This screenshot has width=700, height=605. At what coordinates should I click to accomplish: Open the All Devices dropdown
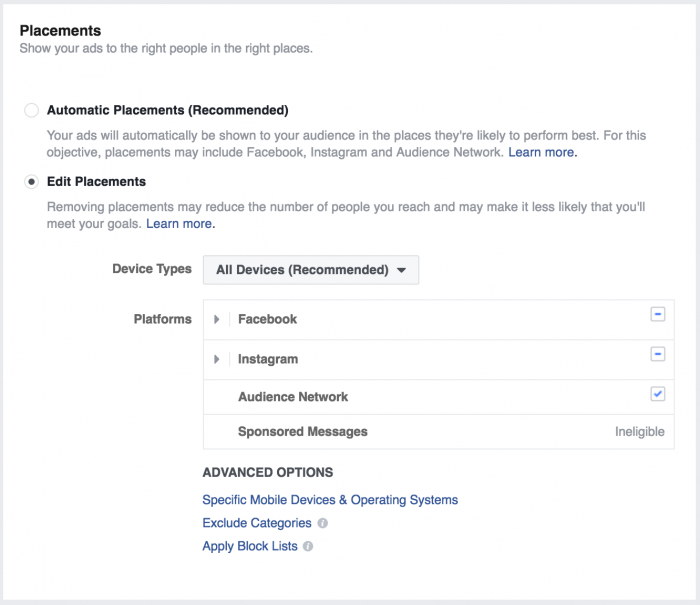click(x=310, y=270)
